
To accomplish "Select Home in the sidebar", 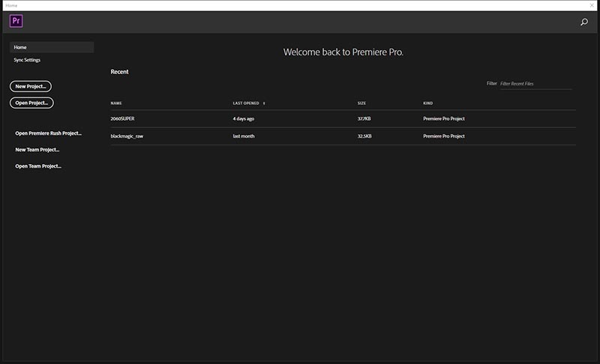I will pos(52,47).
